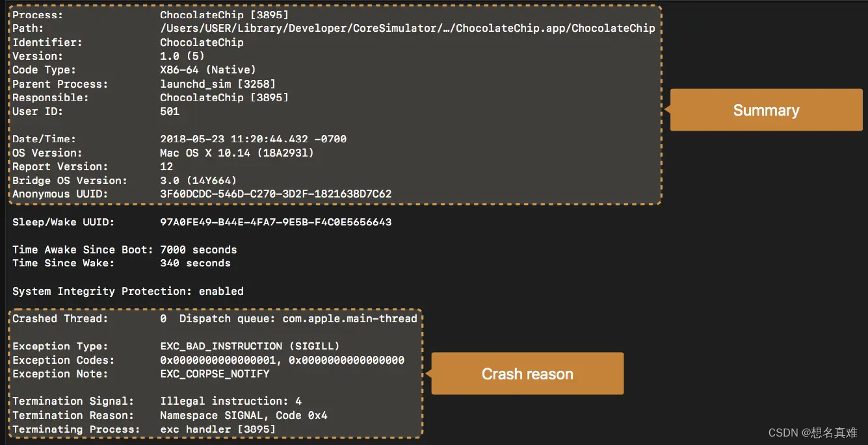Click the orange Summary callout label

[766, 110]
